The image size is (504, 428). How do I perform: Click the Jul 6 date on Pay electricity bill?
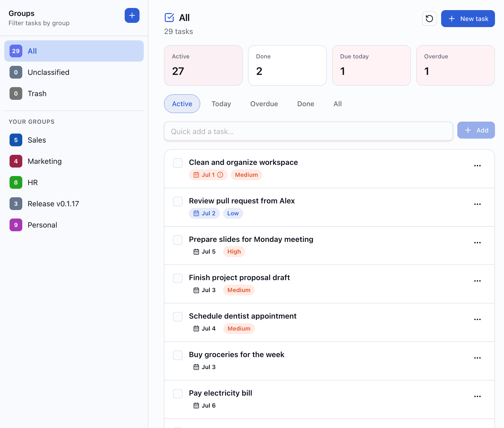(204, 405)
